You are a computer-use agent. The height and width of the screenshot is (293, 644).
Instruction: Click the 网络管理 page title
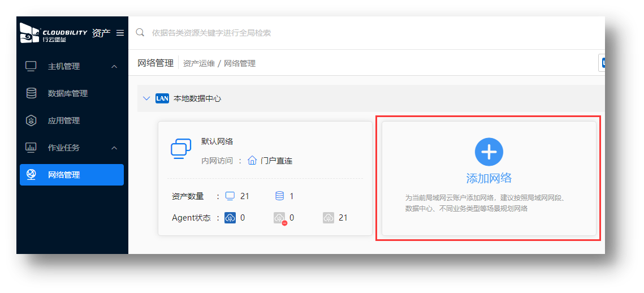(155, 63)
